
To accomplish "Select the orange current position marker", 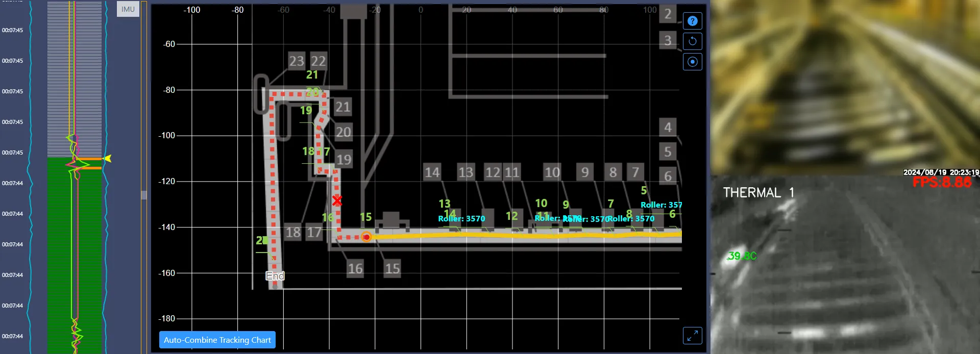I will pyautogui.click(x=366, y=237).
